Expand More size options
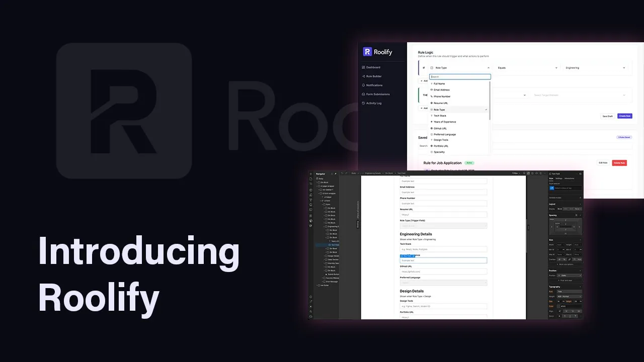The image size is (644, 362). pos(565,264)
